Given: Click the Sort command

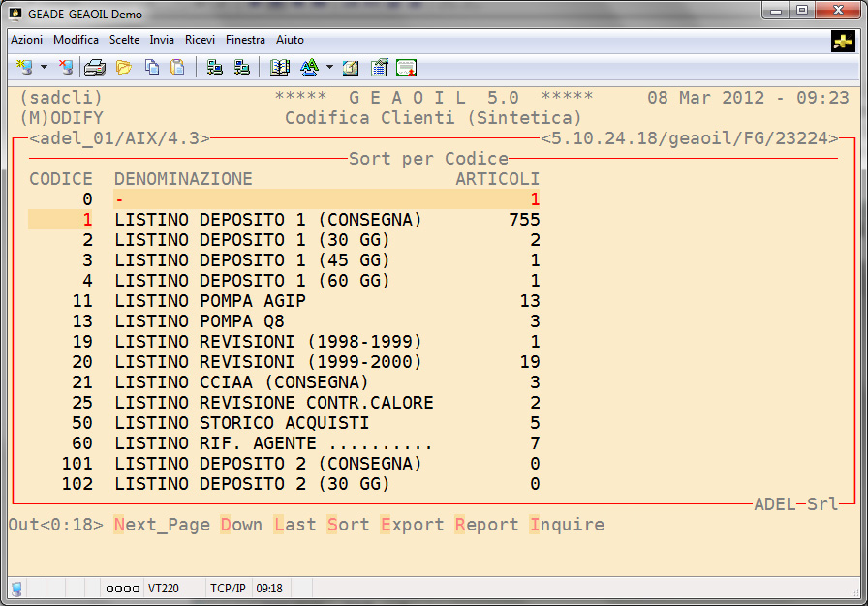Looking at the screenshot, I should coord(348,525).
